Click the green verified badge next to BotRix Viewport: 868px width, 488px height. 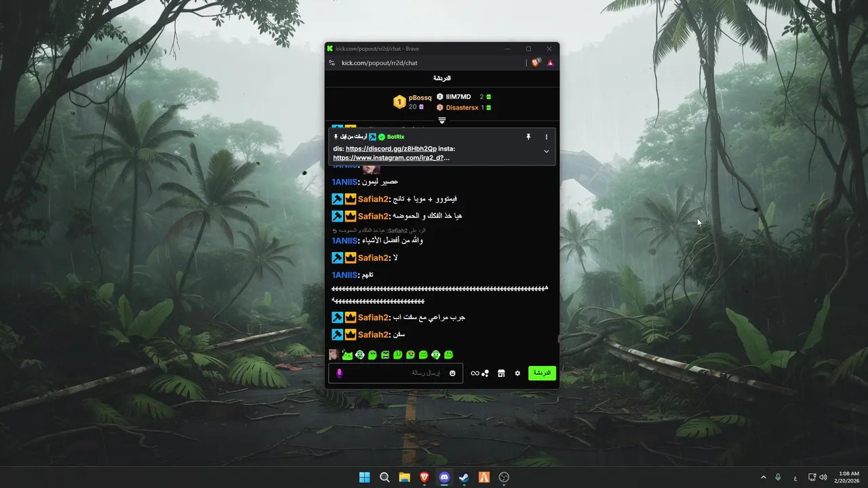(382, 137)
